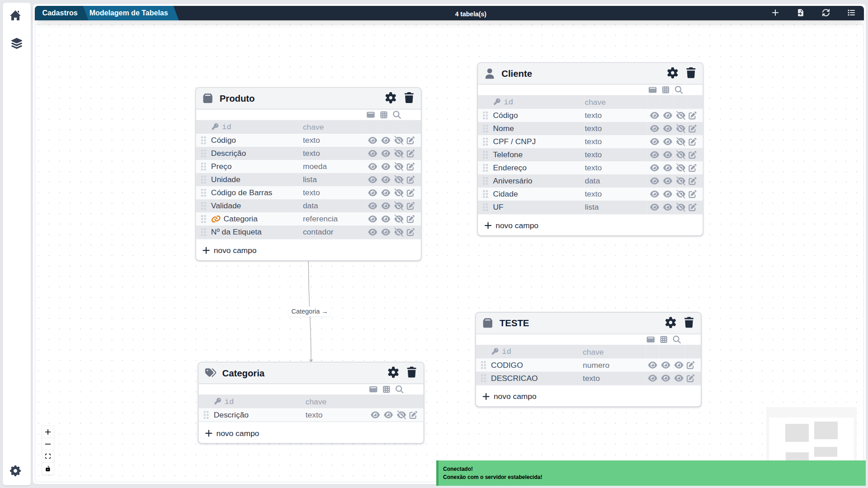Toggle second eye icon on Cliente Telefone row

click(x=667, y=155)
